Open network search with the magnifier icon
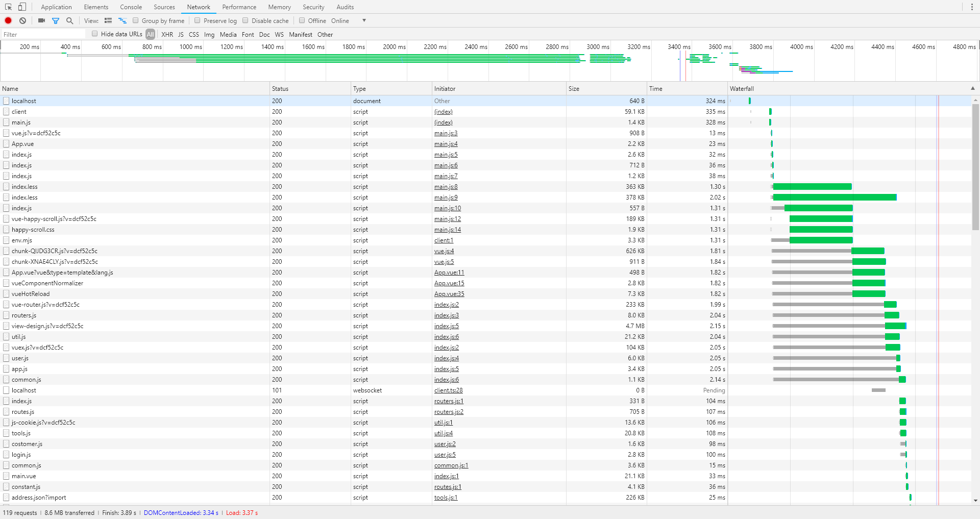Screen dimensions: 980x519 coord(70,20)
